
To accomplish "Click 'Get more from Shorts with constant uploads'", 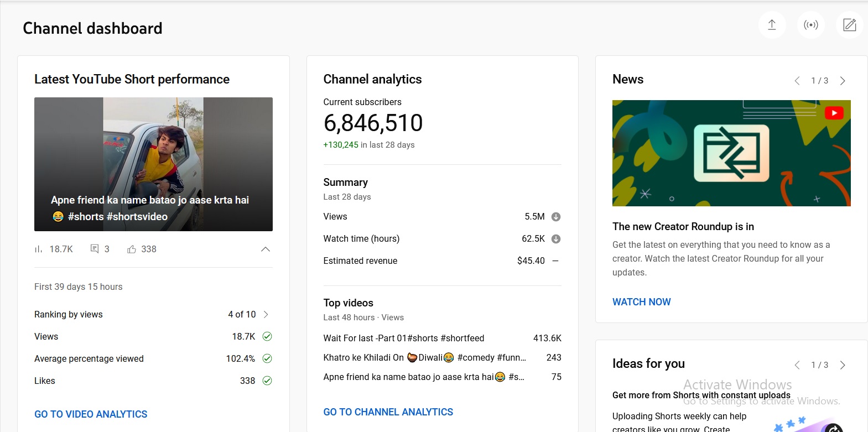I will 701,395.
